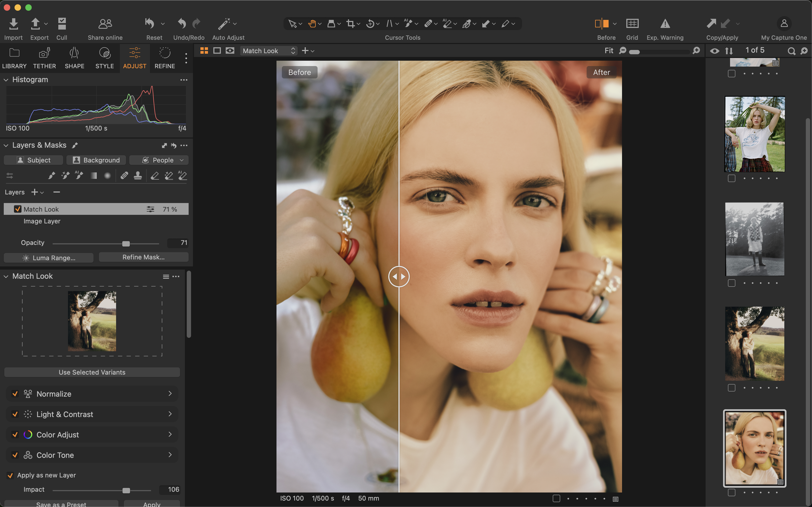
Task: Click the Opacity value field 71
Action: [x=178, y=243]
